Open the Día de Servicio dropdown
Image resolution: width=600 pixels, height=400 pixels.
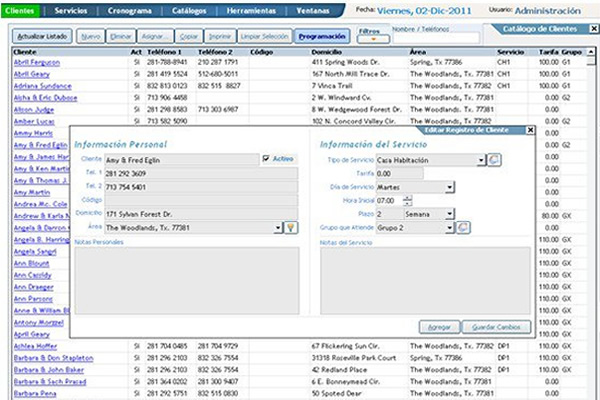[x=449, y=186]
